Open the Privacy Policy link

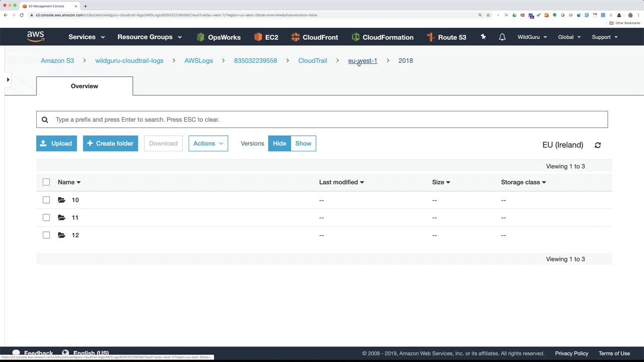click(x=572, y=353)
